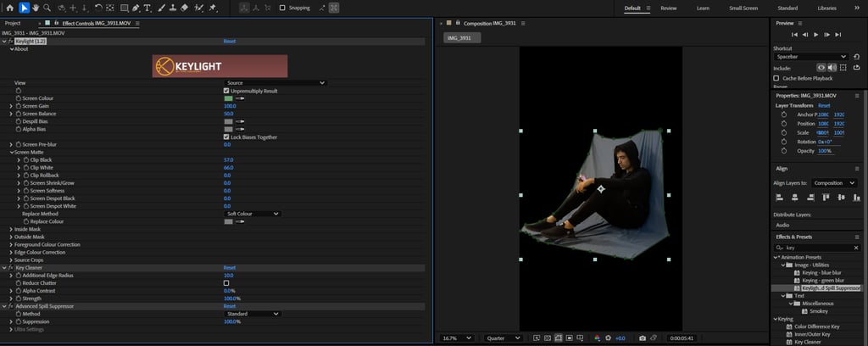Image resolution: width=868 pixels, height=346 pixels.
Task: Open Keylight View dropdown showing Source
Action: coord(275,82)
